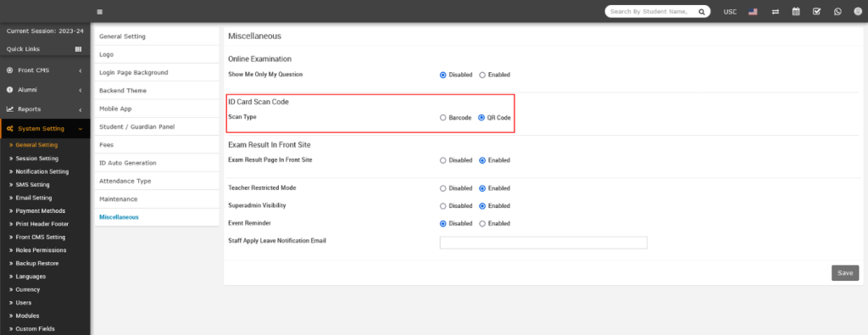Viewport: 868px width, 335px height.
Task: Open the task checklist icon
Action: 816,11
